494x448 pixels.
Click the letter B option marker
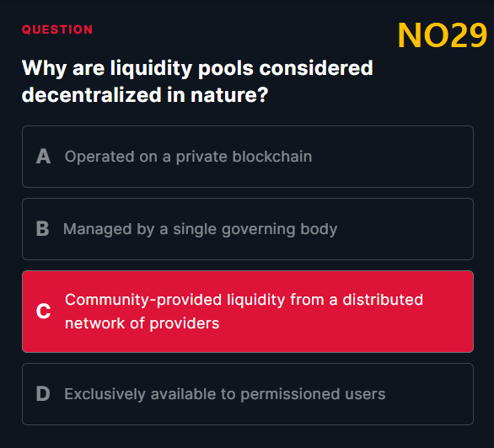(x=42, y=229)
